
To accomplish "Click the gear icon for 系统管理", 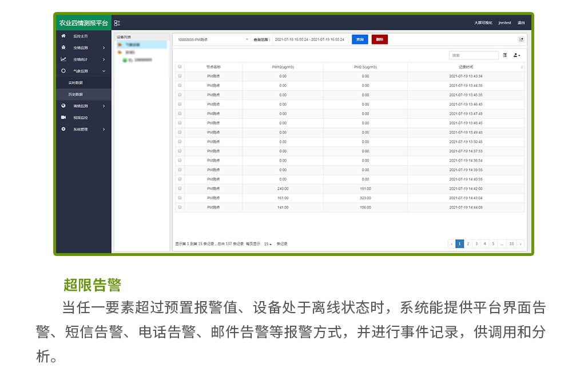I will [x=63, y=129].
